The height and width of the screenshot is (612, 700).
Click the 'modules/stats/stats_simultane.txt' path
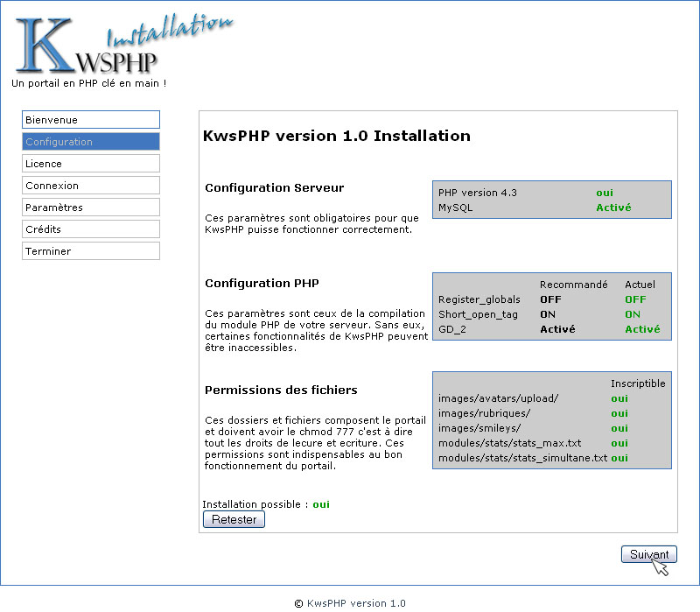[522, 458]
